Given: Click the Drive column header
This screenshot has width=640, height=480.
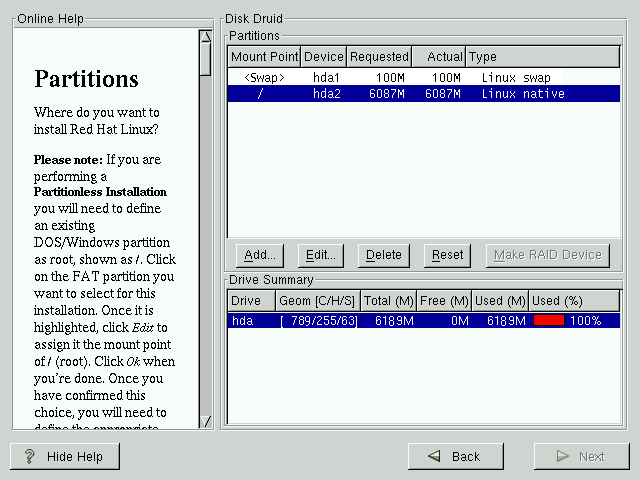Looking at the screenshot, I should pos(251,301).
